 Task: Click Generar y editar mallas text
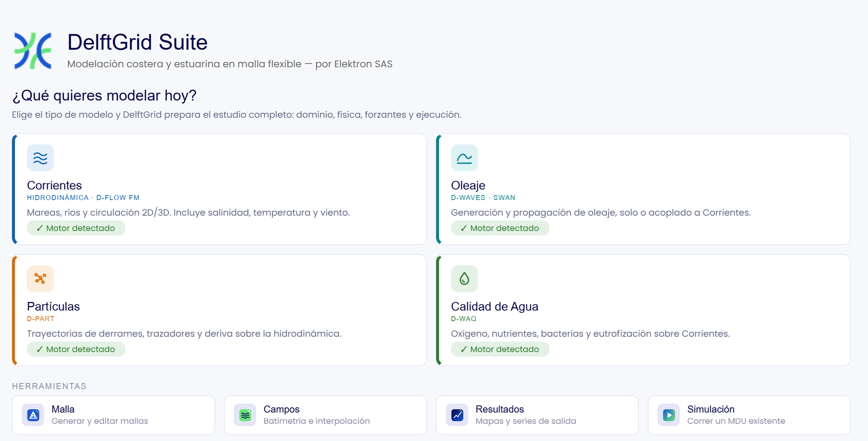pos(100,421)
